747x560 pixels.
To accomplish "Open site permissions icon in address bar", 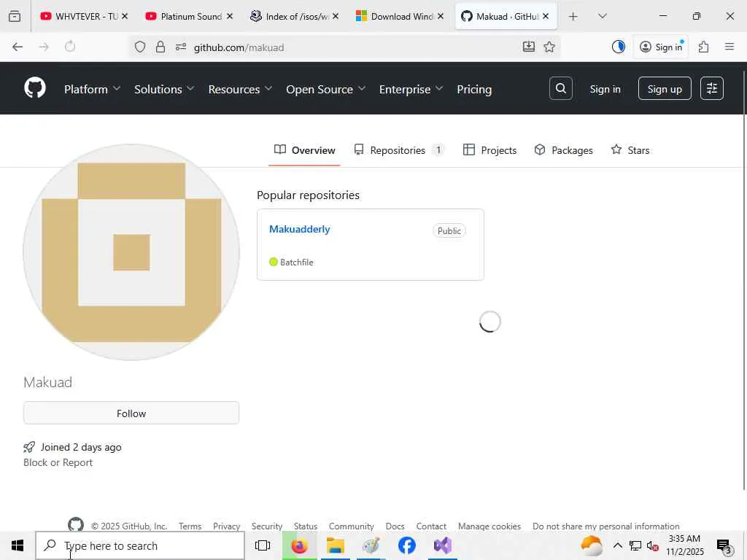I will coord(181,47).
